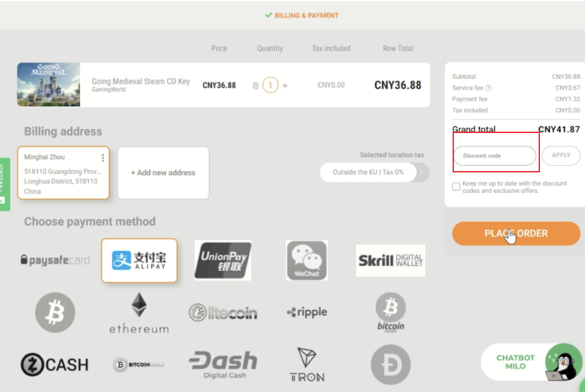This screenshot has height=392, width=585.
Task: Increase quantity with plus icon
Action: click(285, 85)
